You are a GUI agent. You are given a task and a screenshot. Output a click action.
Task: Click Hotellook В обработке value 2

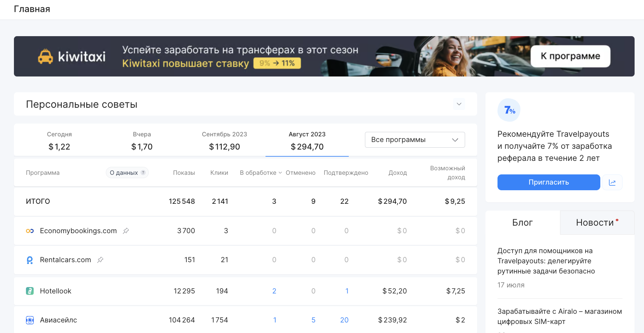tap(274, 291)
